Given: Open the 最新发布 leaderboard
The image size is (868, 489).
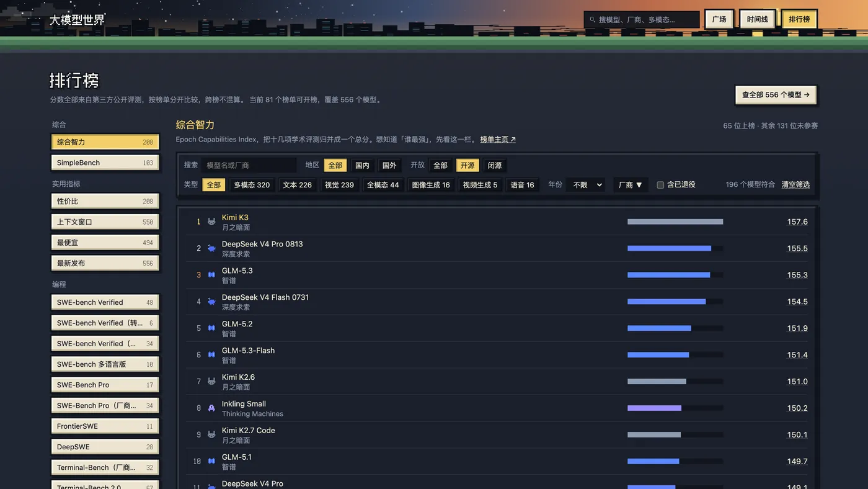Looking at the screenshot, I should pyautogui.click(x=105, y=263).
